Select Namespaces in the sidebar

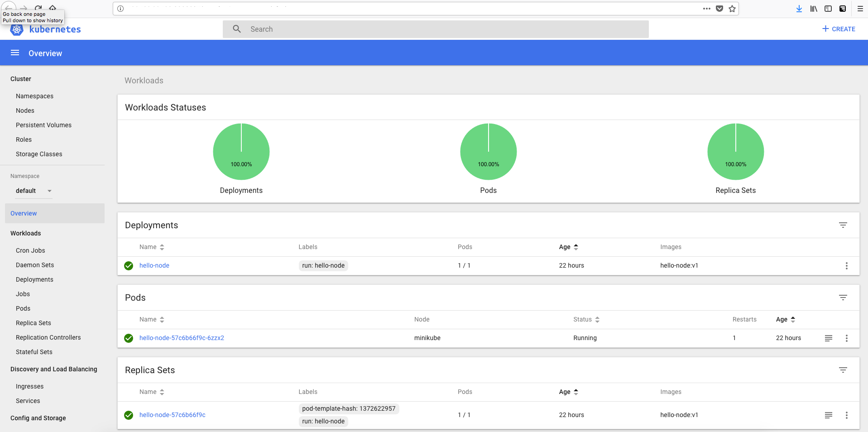coord(34,96)
